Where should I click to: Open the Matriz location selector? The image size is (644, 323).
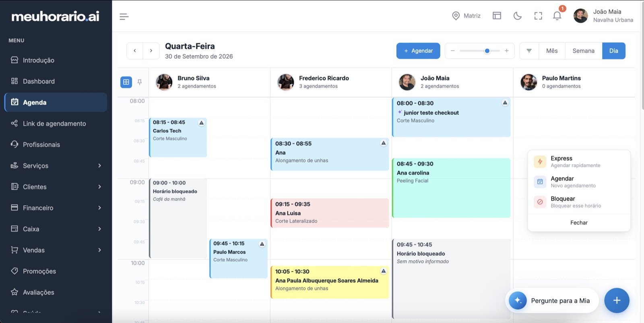[466, 16]
